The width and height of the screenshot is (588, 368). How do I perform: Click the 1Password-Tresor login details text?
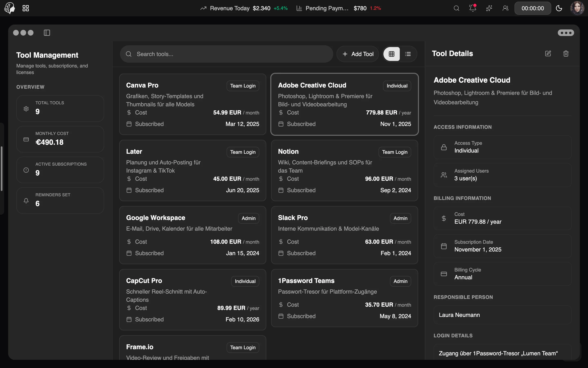tap(498, 353)
